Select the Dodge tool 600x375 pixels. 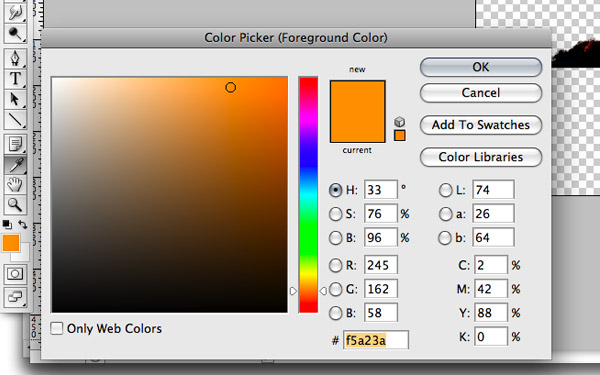[x=15, y=34]
